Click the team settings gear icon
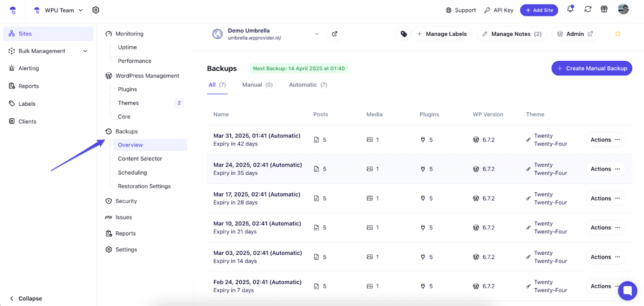 96,10
